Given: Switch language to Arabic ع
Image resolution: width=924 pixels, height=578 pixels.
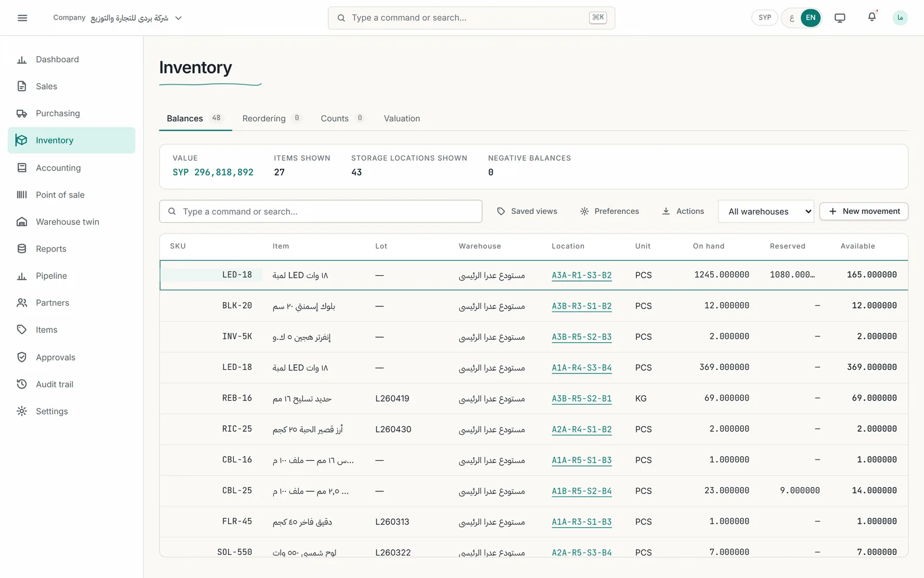Looking at the screenshot, I should pyautogui.click(x=792, y=18).
